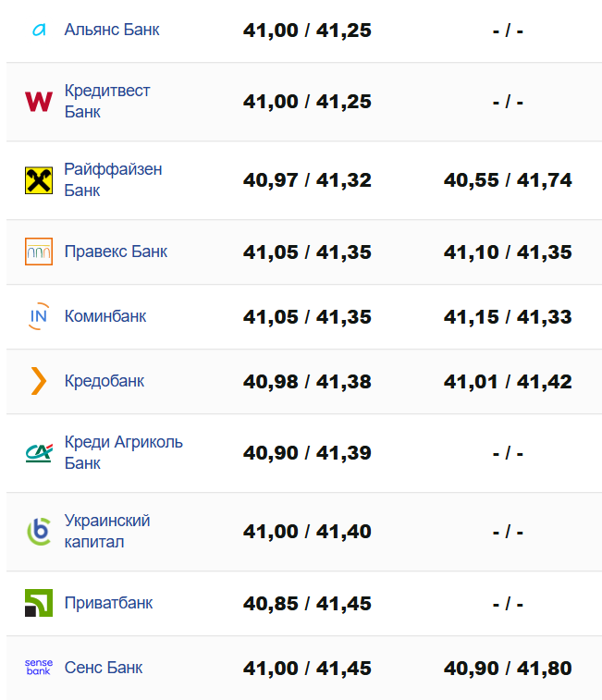Screen dimensions: 602x700
Task: Click the Коминбанк IN logo
Action: 39,316
